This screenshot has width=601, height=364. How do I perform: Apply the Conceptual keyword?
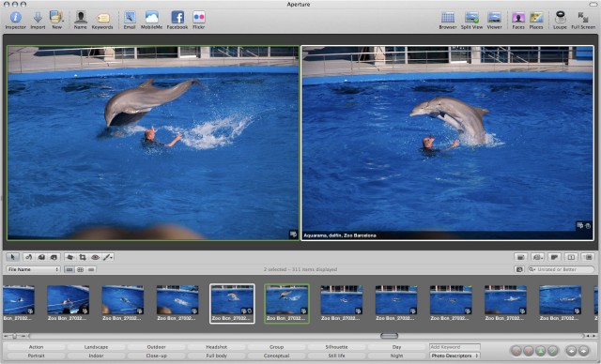click(x=276, y=356)
